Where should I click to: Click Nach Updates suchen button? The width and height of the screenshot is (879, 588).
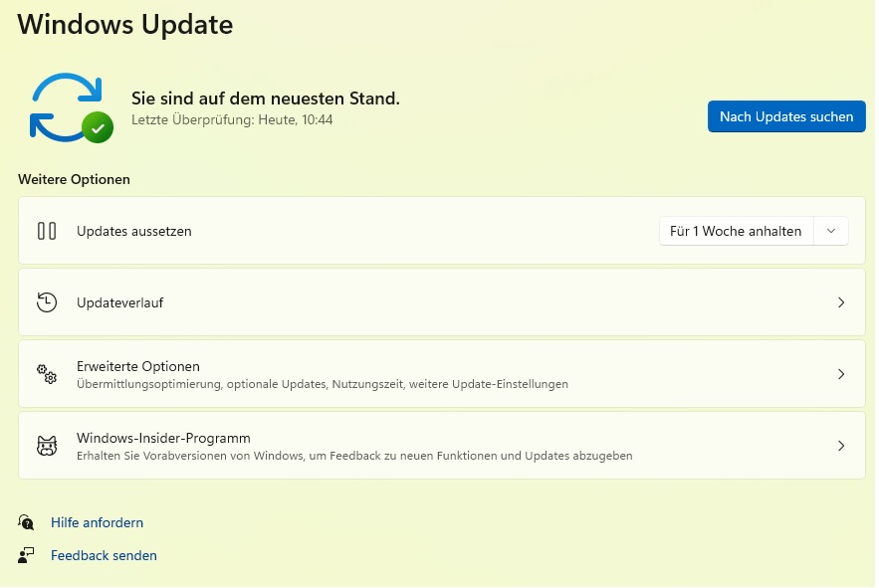(786, 116)
